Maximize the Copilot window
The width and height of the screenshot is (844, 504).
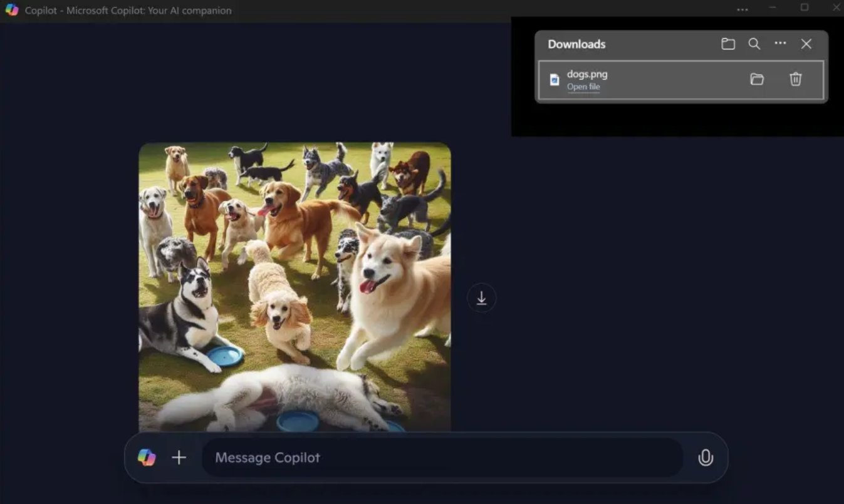[x=805, y=8]
